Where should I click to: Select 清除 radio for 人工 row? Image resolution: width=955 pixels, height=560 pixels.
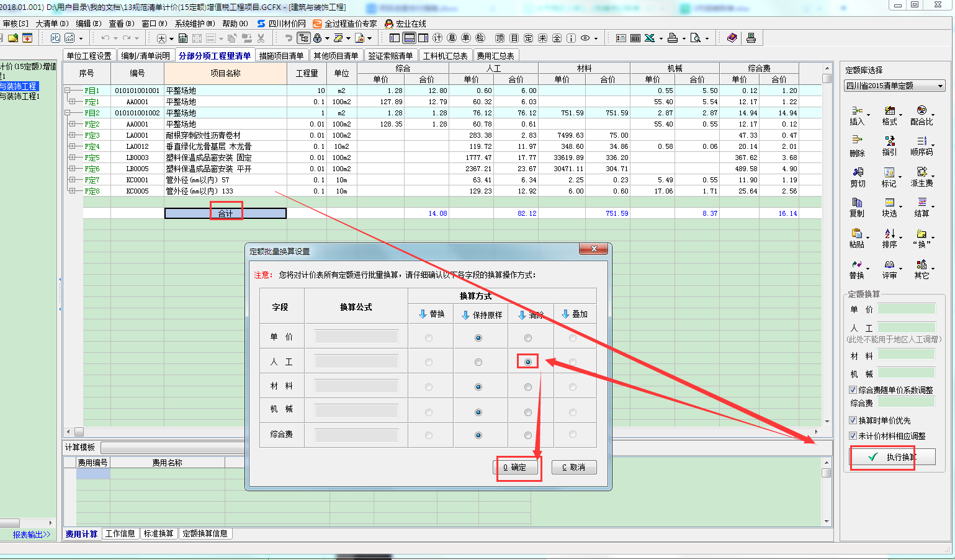527,362
